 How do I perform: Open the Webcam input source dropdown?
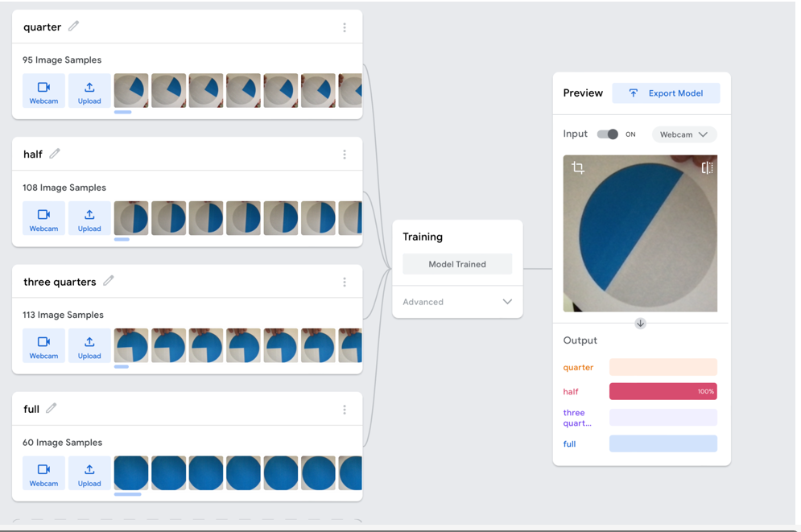point(683,134)
